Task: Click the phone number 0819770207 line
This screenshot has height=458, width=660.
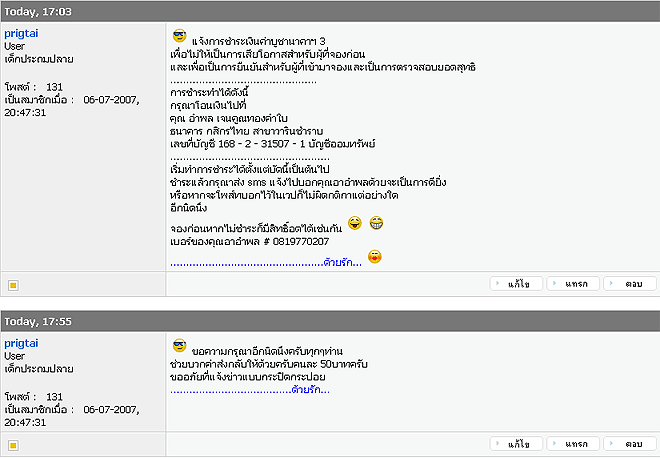Action: click(250, 242)
